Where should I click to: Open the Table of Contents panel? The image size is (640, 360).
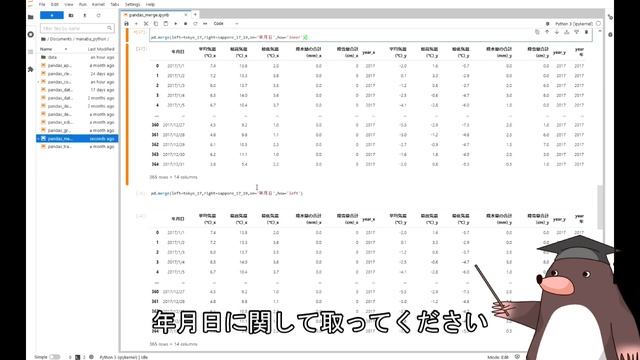tap(31, 52)
